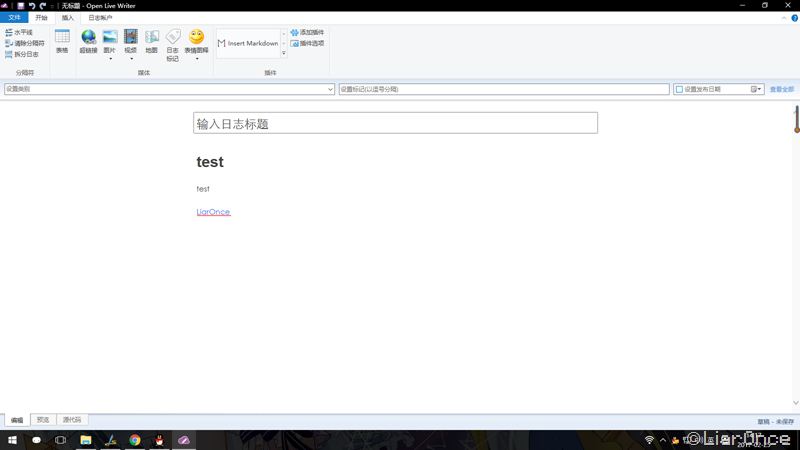Select the Insert (插入) ribbon tab

click(68, 18)
